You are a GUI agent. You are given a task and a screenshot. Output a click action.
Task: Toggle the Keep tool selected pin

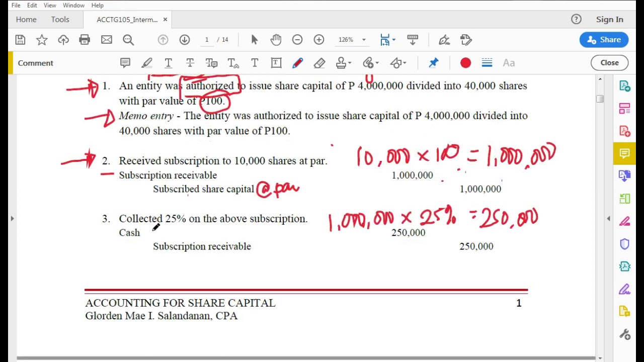[x=433, y=63]
